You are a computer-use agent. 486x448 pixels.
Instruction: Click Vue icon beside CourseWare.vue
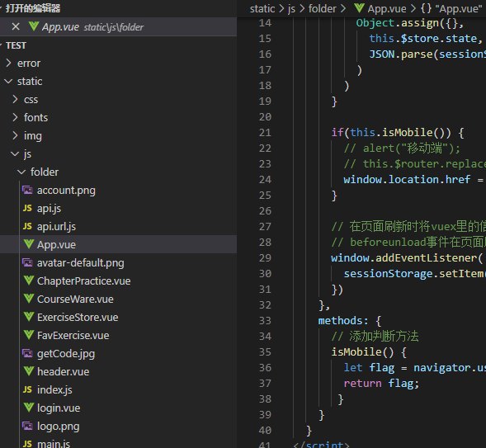click(29, 299)
